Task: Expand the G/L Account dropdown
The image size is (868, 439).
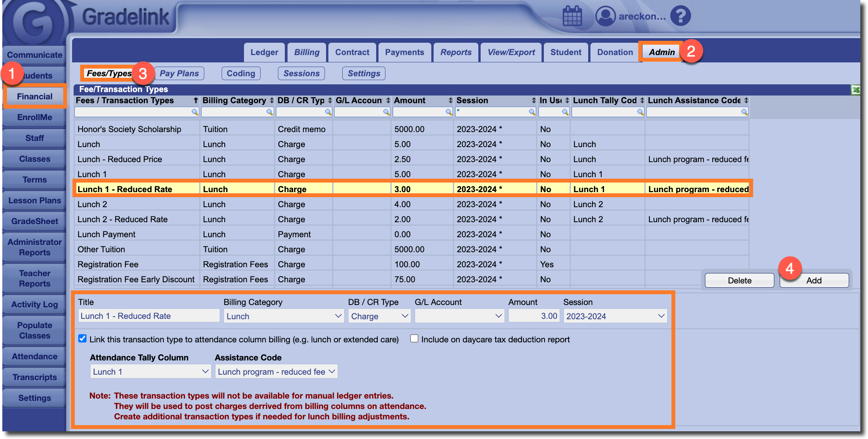Action: pos(459,316)
